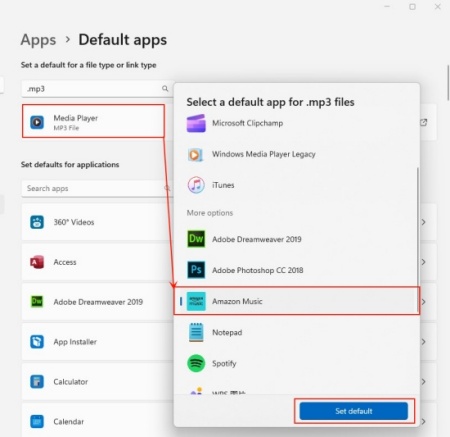The width and height of the screenshot is (450, 437).
Task: Select the Amazon Music icon
Action: (x=196, y=301)
